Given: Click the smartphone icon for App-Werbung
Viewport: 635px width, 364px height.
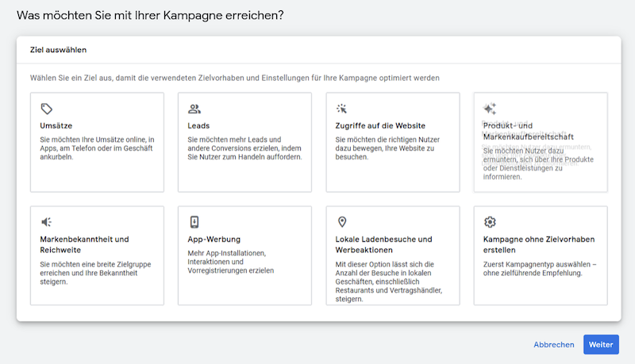Looking at the screenshot, I should point(194,222).
